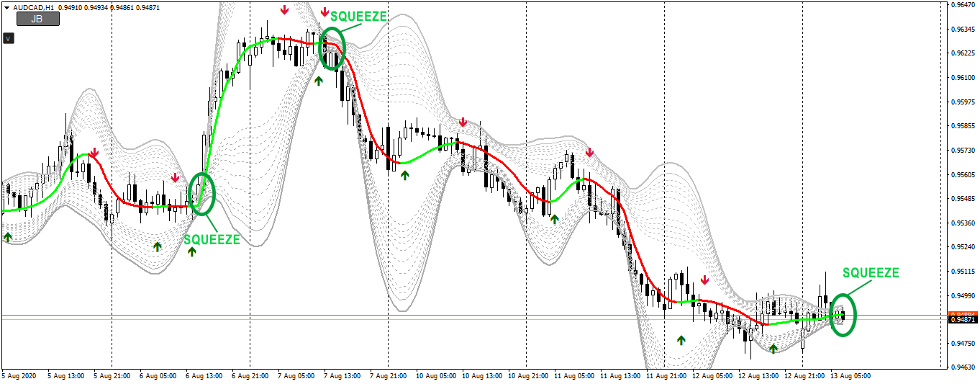Click the 10 Aug 13:00 time label

[x=482, y=376]
